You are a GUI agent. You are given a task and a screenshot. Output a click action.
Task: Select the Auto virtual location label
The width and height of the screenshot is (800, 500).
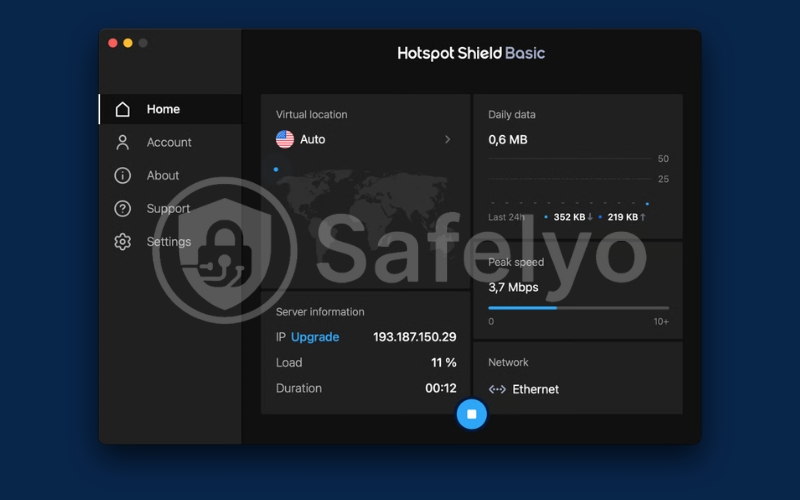[x=312, y=139]
